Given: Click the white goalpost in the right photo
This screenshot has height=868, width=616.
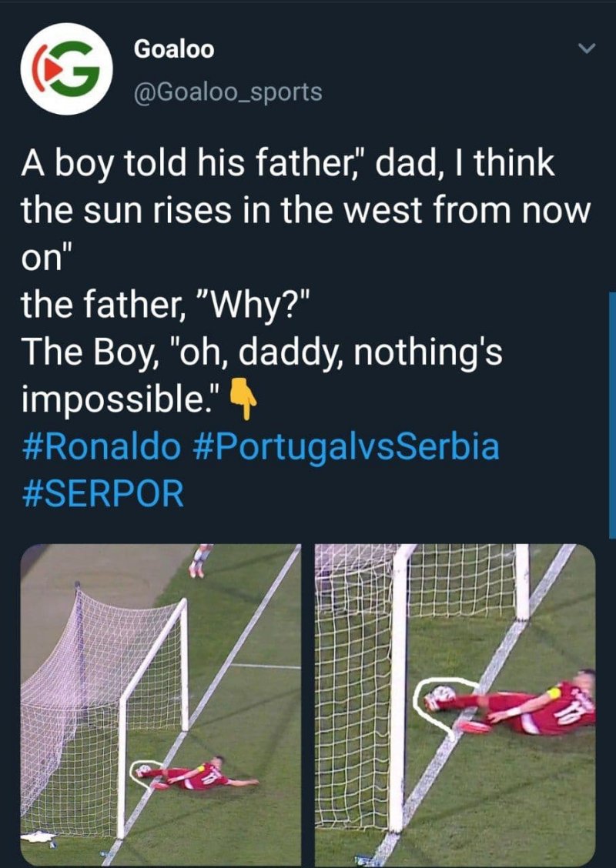Looking at the screenshot, I should point(398,693).
